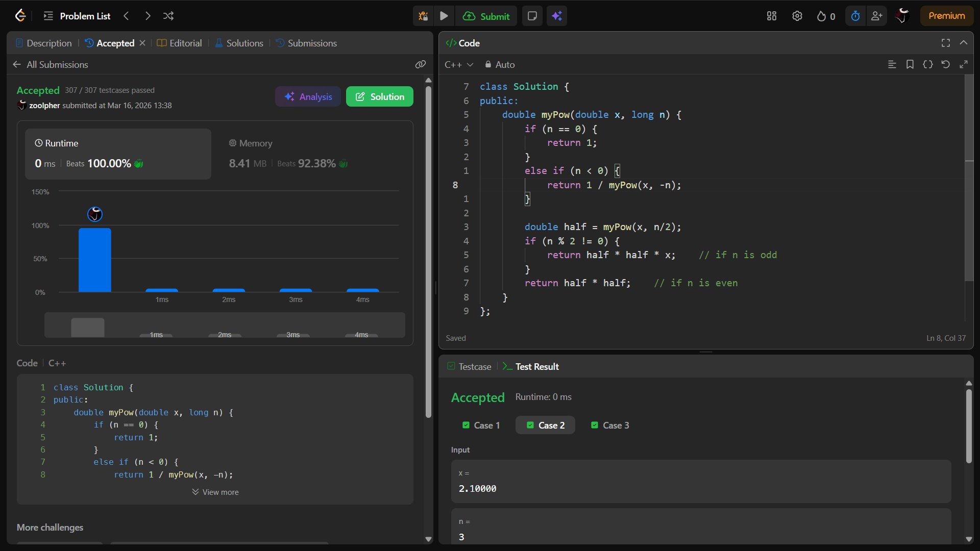Start the timer stopwatch icon
Image resolution: width=980 pixels, height=551 pixels.
[x=855, y=16]
